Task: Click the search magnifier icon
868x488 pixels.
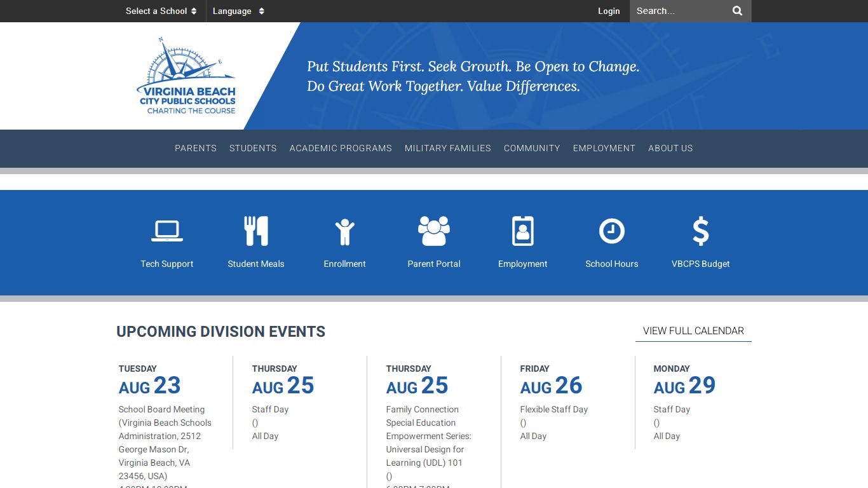Action: [737, 11]
